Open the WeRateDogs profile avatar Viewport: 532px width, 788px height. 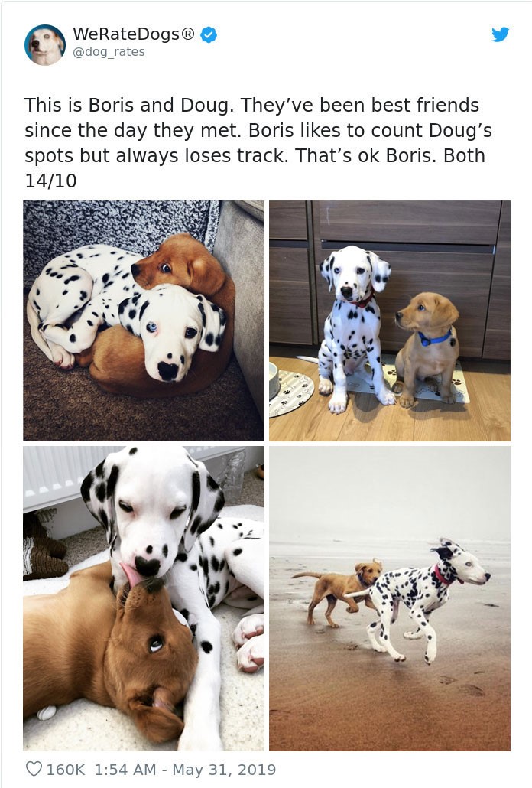click(x=44, y=44)
